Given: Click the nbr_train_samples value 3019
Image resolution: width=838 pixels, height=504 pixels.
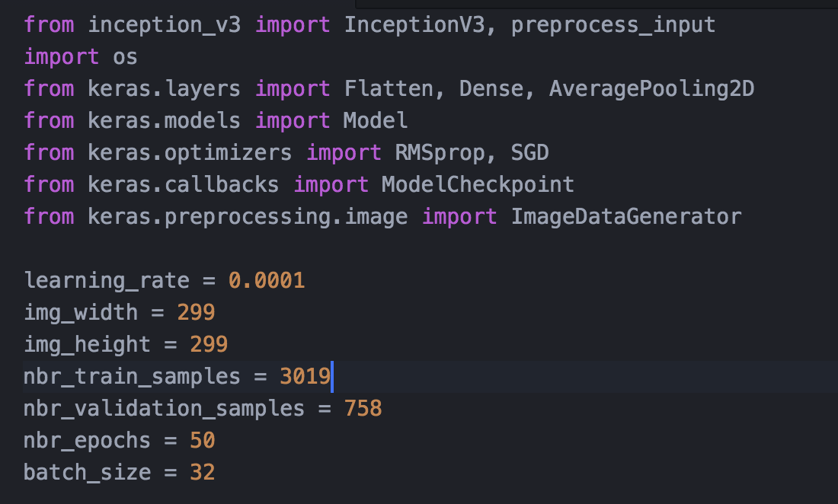Looking at the screenshot, I should [x=305, y=376].
